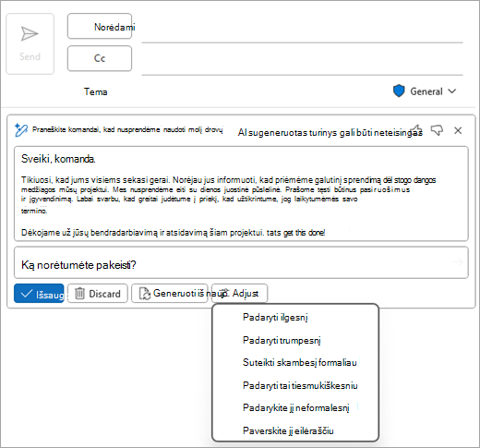Submit change request arrow icon
The width and height of the screenshot is (480, 448).
457,262
